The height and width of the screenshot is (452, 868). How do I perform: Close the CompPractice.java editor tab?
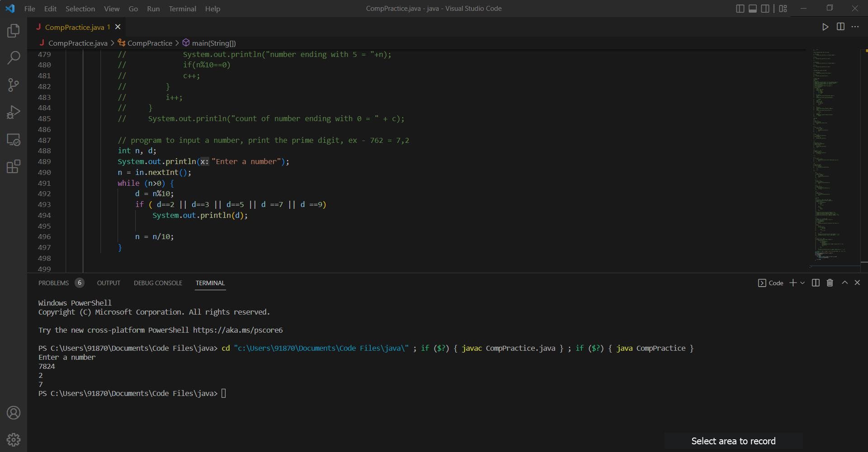[118, 27]
